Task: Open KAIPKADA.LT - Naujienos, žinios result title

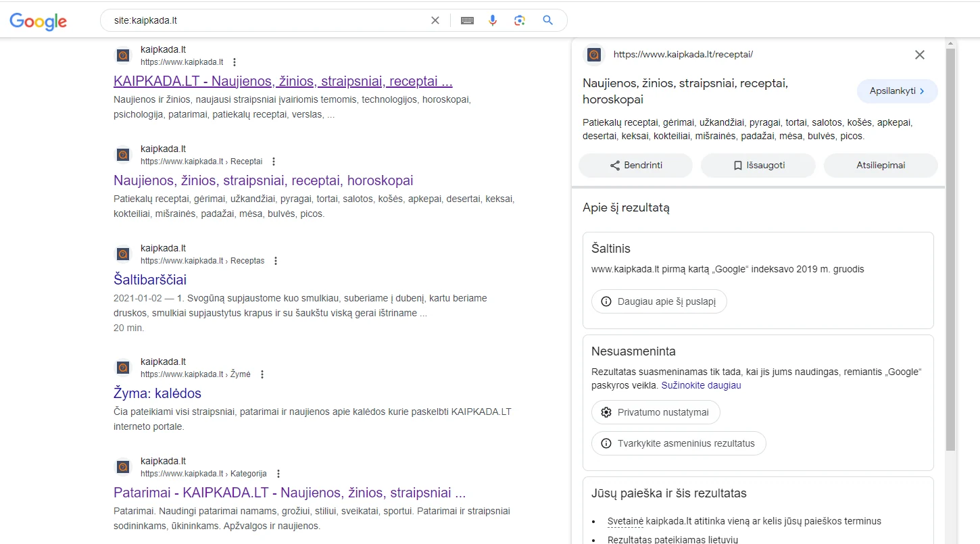Action: [x=283, y=81]
